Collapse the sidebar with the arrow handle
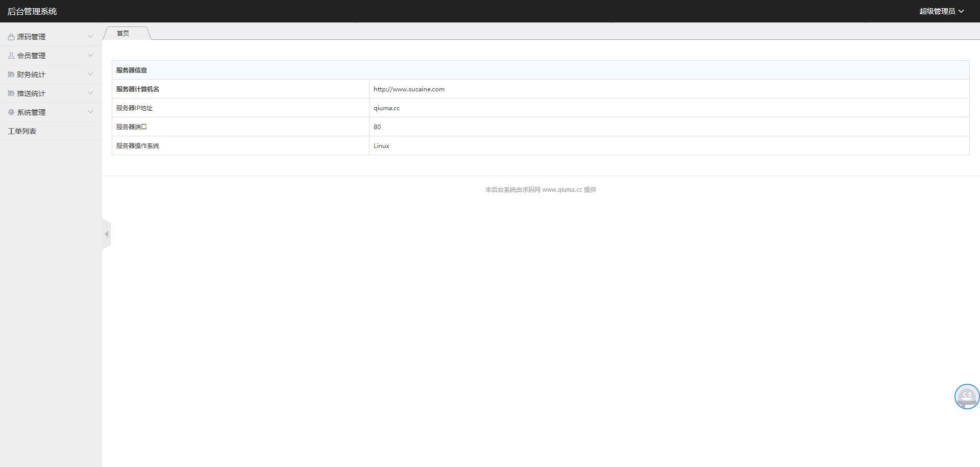Viewport: 980px width, 467px height. (x=106, y=234)
